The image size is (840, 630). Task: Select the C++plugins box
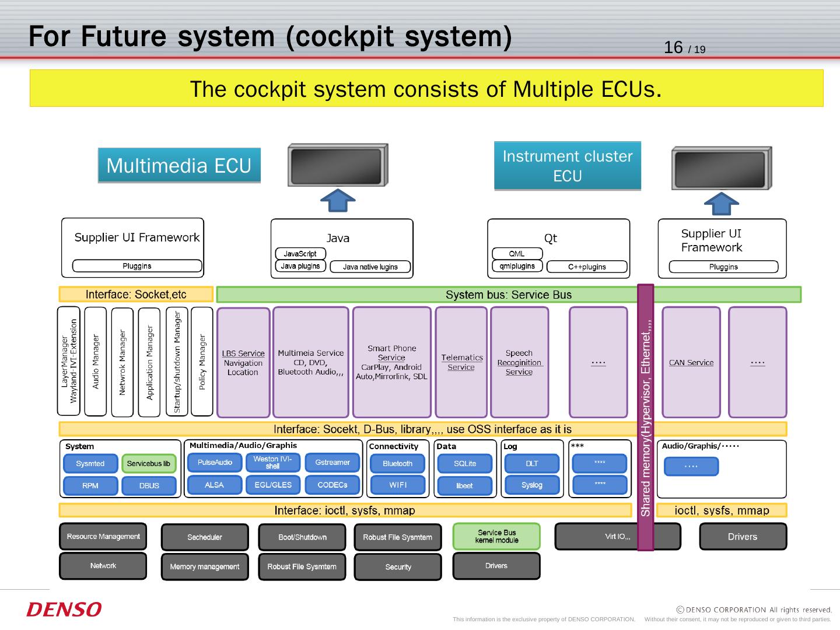pyautogui.click(x=587, y=267)
